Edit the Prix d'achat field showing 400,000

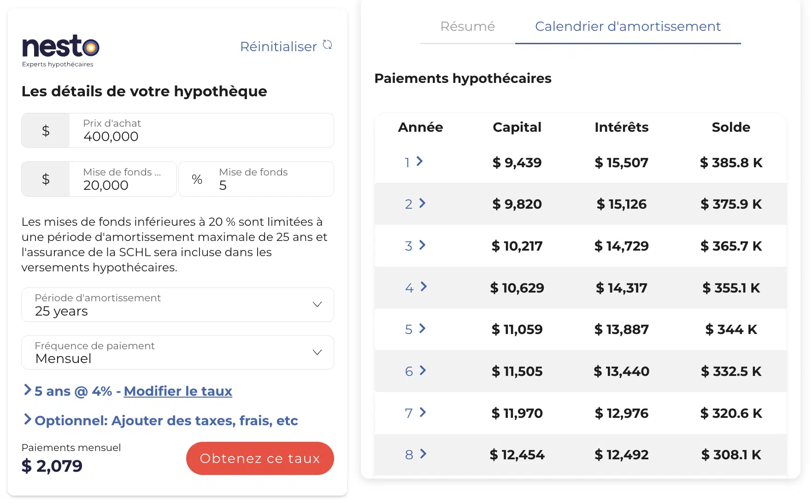(x=201, y=130)
